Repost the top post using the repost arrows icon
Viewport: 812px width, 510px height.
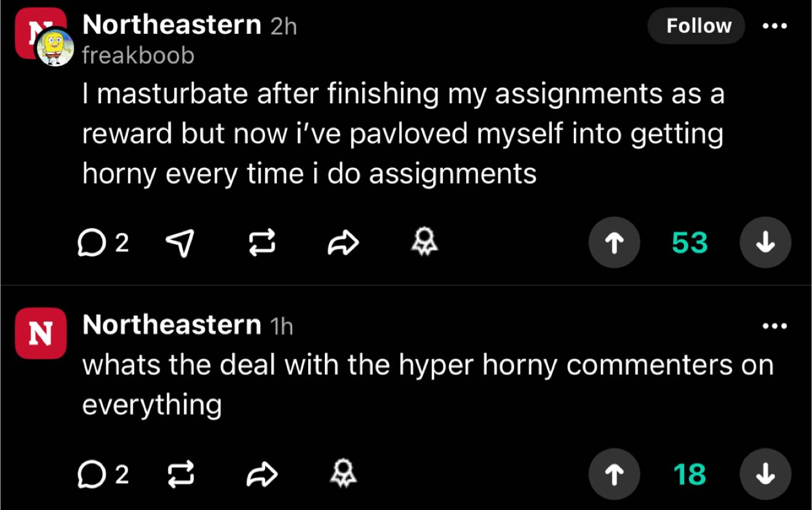262,242
